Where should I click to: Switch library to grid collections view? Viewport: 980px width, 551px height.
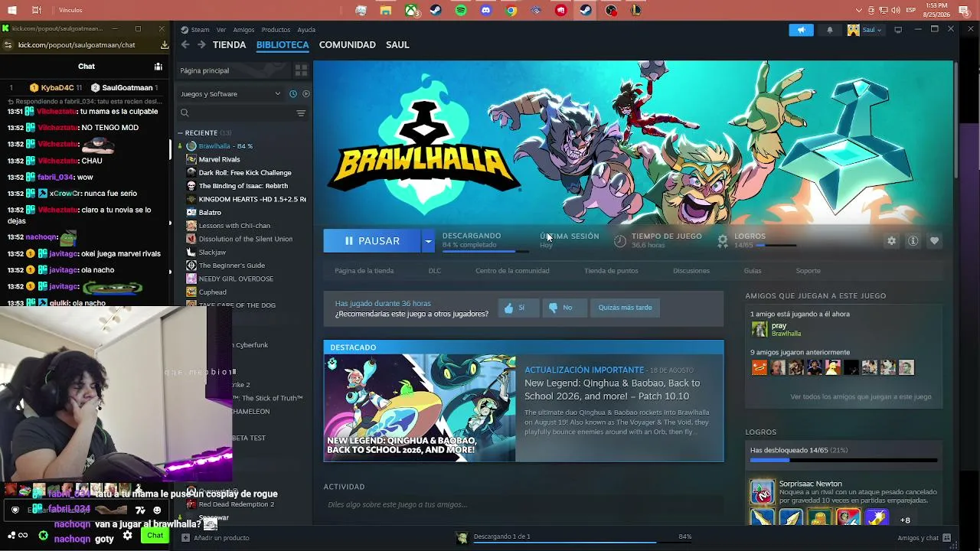(301, 70)
